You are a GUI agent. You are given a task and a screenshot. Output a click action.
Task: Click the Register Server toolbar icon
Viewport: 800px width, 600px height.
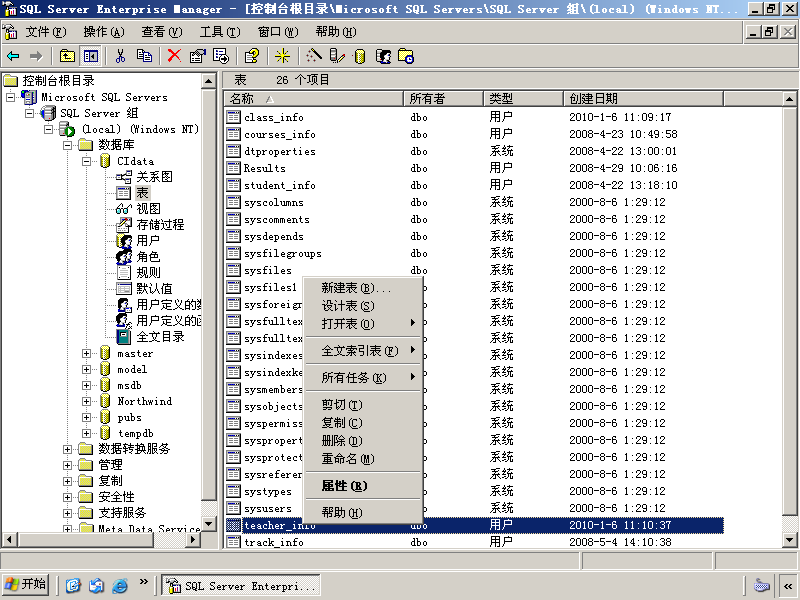pos(337,56)
